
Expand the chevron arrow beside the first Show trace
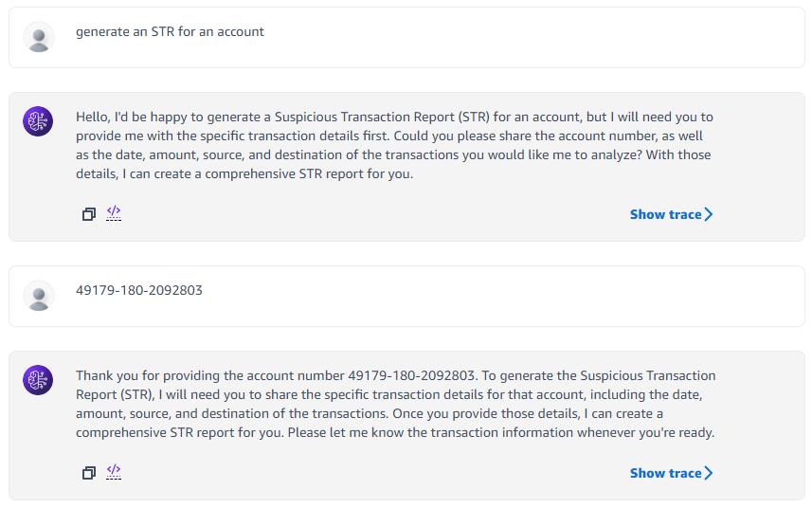click(x=709, y=214)
